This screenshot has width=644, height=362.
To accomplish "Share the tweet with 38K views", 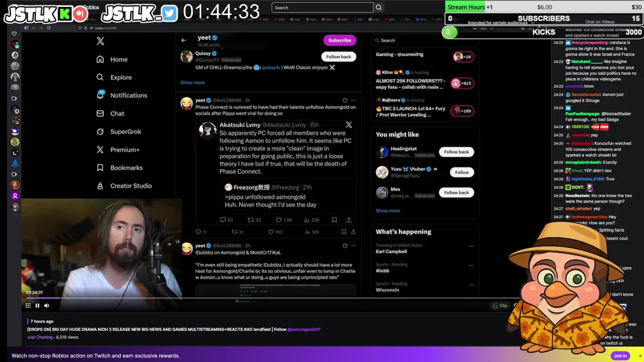I will pyautogui.click(x=353, y=232).
